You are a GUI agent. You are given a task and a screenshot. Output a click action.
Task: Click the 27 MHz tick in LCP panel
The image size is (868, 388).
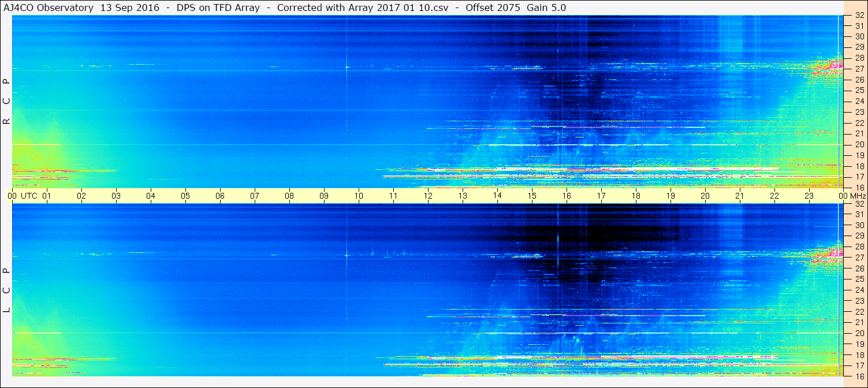[859, 258]
